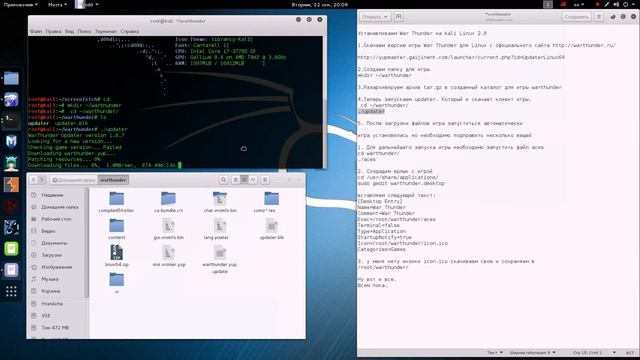Viewport: 640px width, 360px height.
Task: Open Recent (Недавние) in file manager sidebar
Action: click(x=52, y=195)
